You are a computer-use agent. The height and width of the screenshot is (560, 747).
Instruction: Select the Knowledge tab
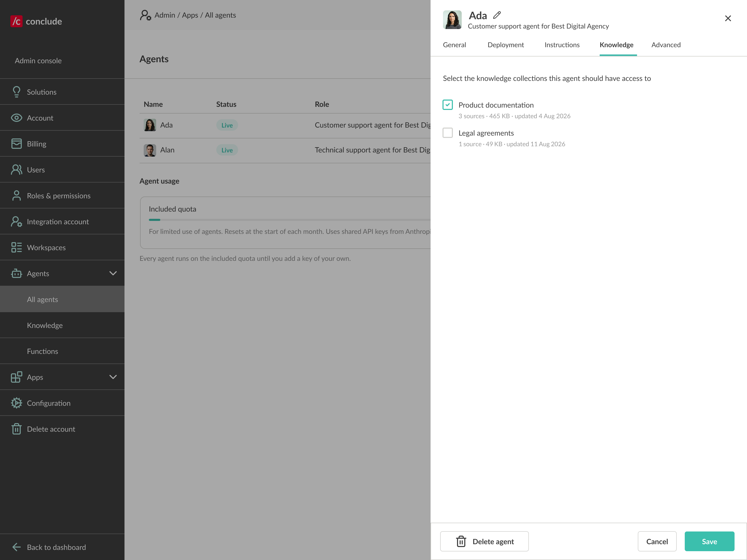click(617, 45)
